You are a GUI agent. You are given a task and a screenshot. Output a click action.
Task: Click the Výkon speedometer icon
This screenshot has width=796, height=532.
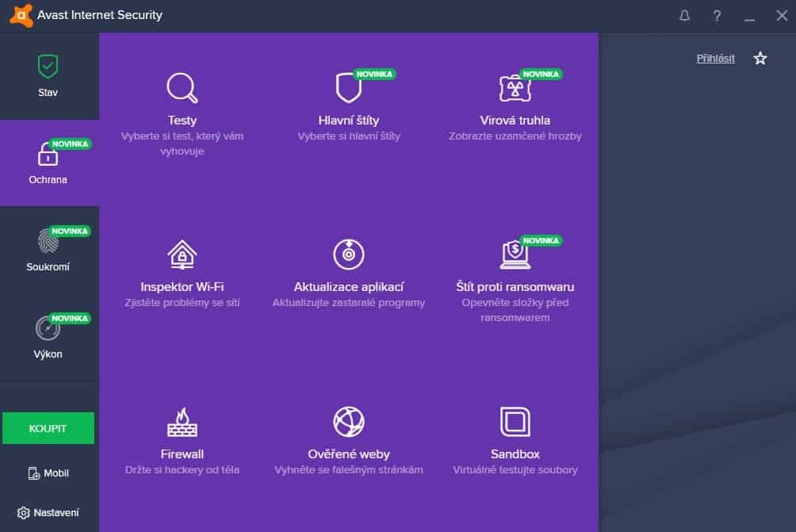coord(48,328)
